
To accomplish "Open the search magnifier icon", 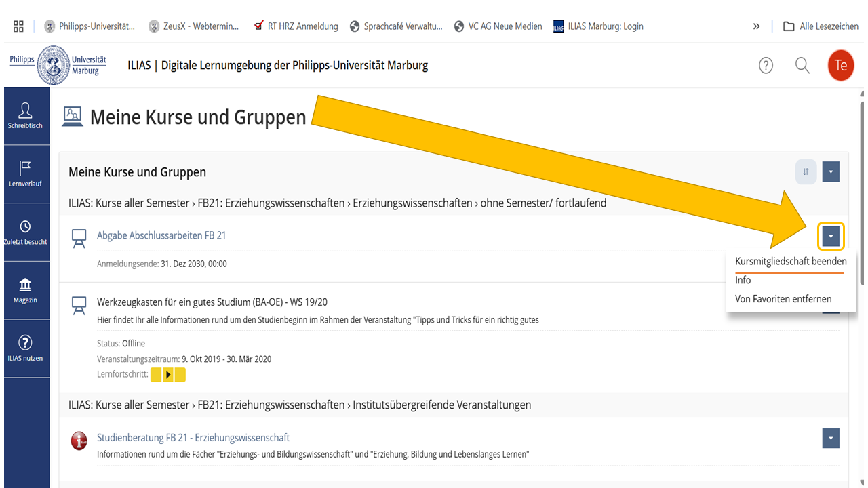I will point(802,66).
